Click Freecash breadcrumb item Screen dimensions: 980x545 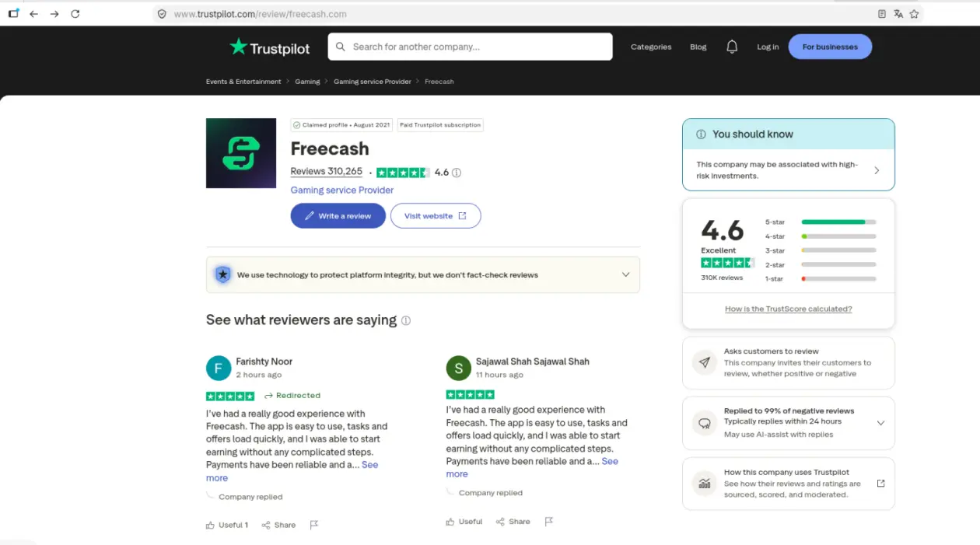click(x=439, y=82)
